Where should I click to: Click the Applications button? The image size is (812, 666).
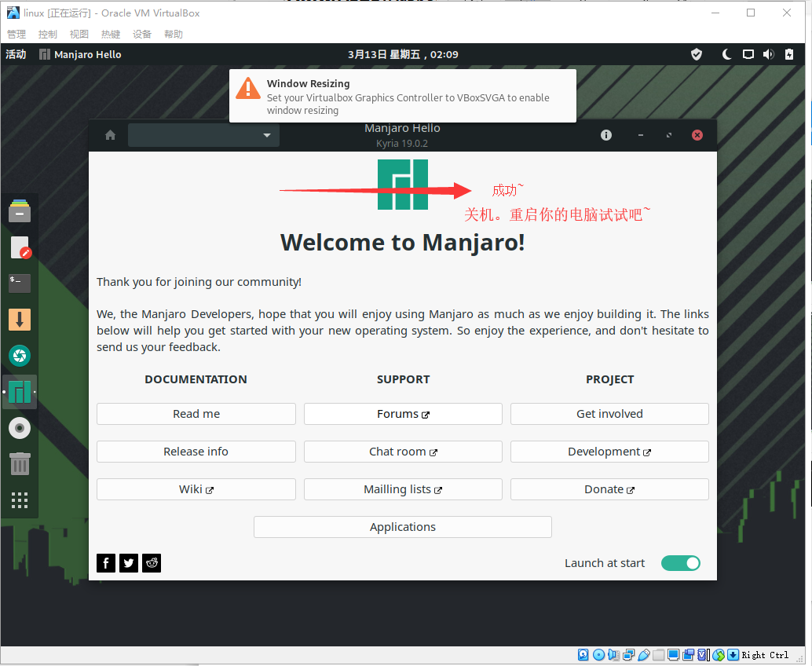(x=402, y=527)
